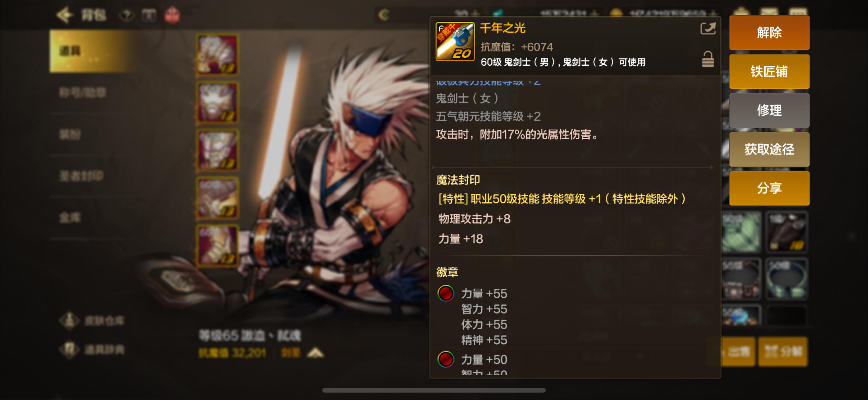The width and height of the screenshot is (868, 400).
Task: Click the 解除 unequip button
Action: (769, 33)
